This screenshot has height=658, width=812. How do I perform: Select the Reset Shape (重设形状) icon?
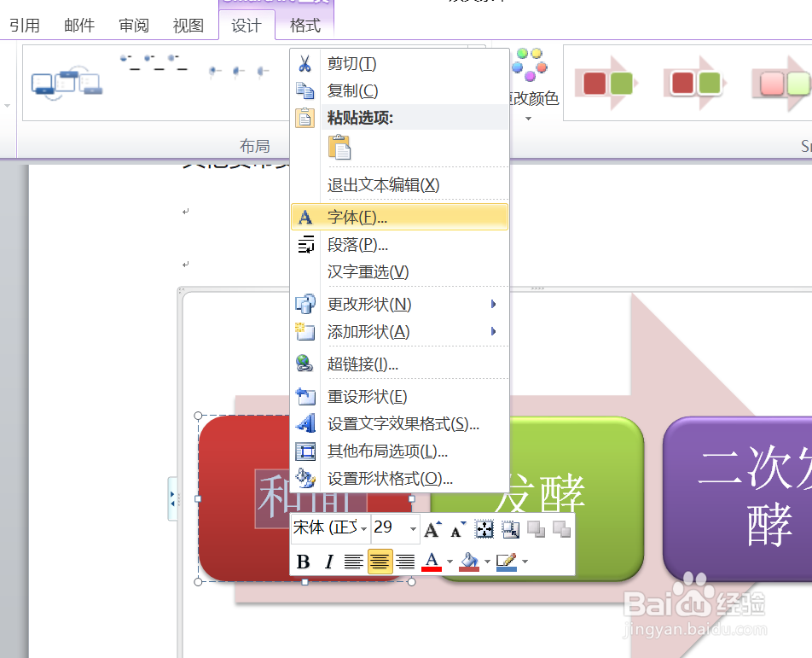[304, 396]
